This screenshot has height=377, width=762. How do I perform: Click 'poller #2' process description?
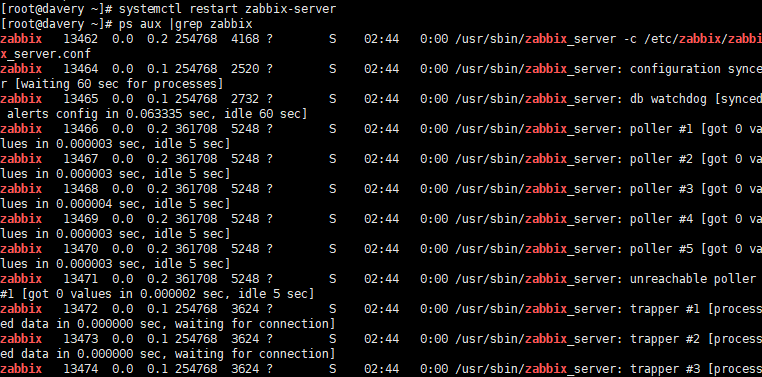661,159
